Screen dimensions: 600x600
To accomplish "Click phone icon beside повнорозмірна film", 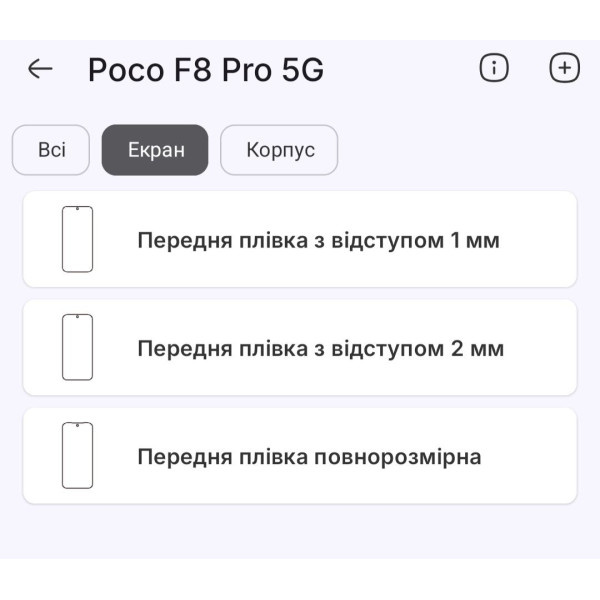I will [x=77, y=455].
